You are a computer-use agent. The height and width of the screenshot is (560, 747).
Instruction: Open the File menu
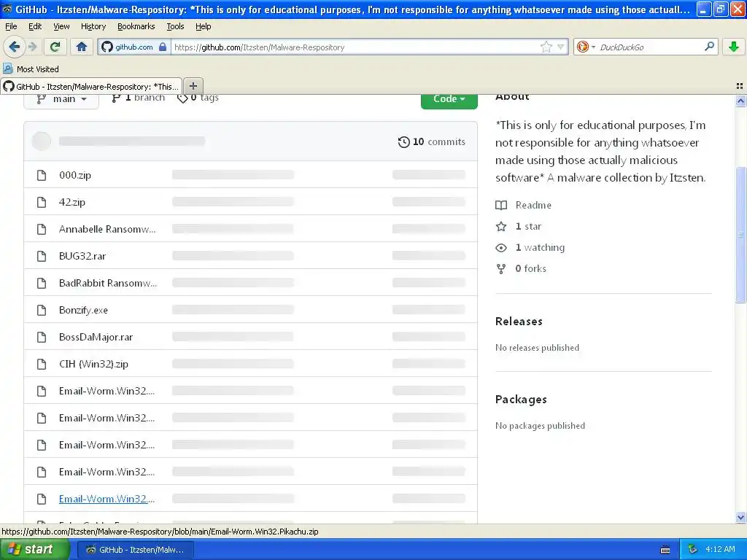click(11, 26)
